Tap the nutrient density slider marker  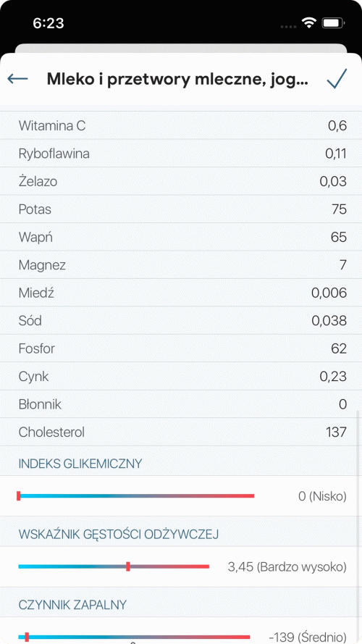tap(128, 566)
